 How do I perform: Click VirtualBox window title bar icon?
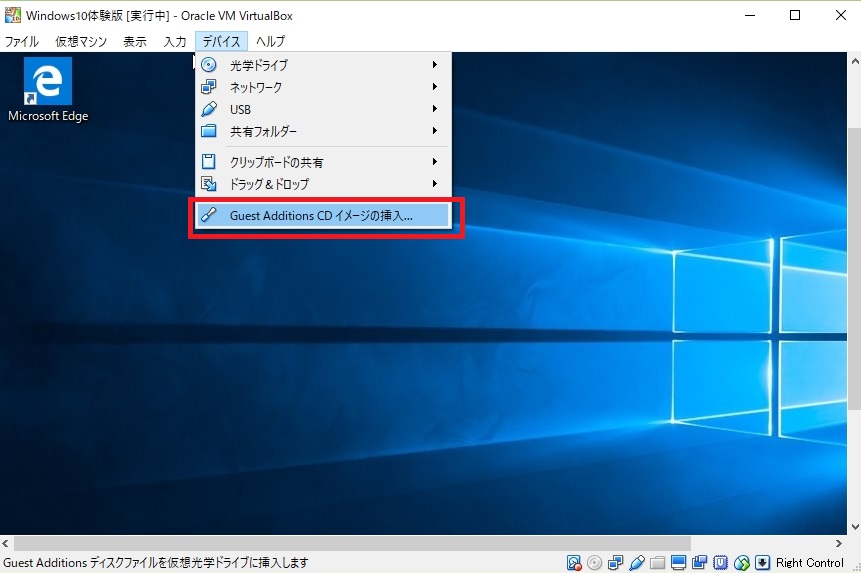pyautogui.click(x=12, y=15)
